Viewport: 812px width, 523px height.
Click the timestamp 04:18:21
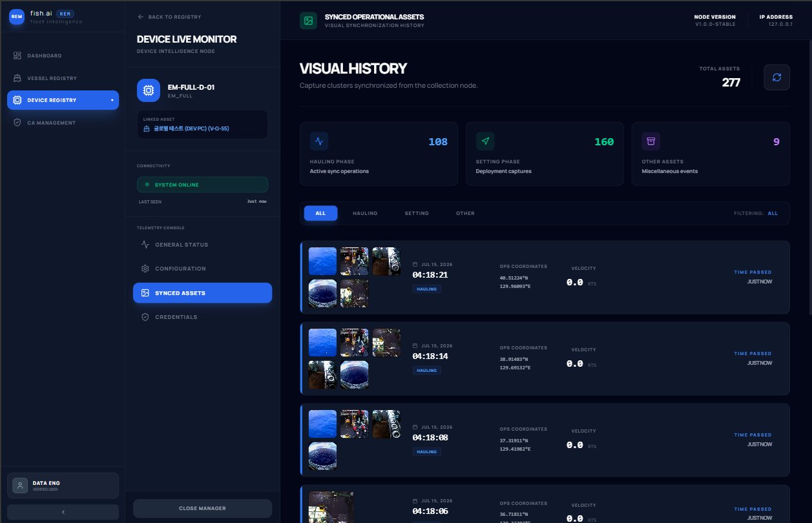[x=430, y=274]
